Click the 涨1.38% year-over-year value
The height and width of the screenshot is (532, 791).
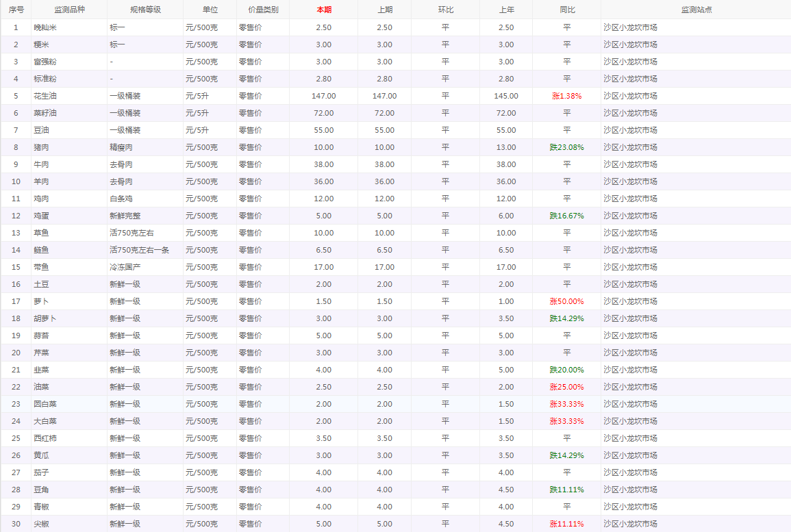[x=566, y=96]
